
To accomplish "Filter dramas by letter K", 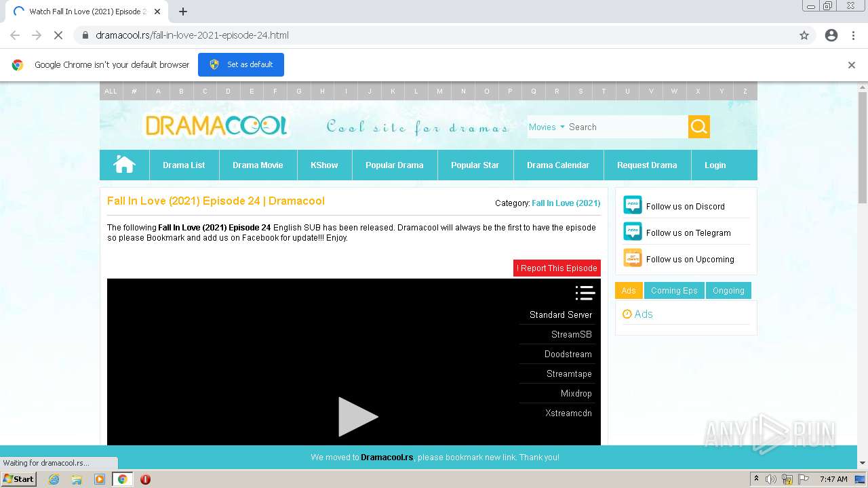I will [x=393, y=91].
